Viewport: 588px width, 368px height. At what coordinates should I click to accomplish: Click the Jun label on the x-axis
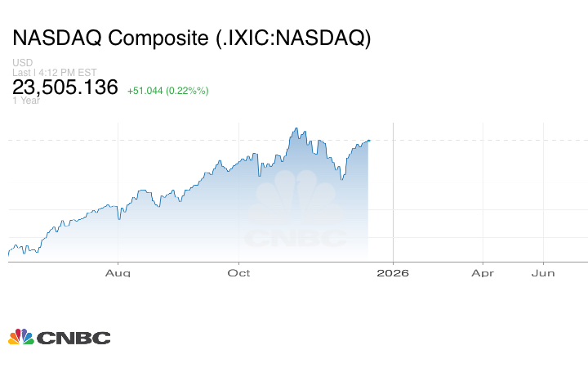[545, 273]
